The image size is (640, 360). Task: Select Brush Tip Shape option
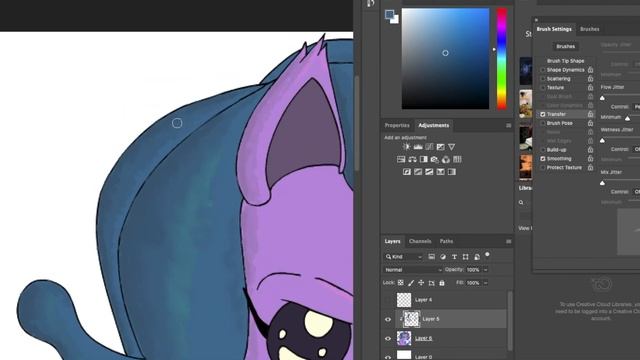(565, 61)
